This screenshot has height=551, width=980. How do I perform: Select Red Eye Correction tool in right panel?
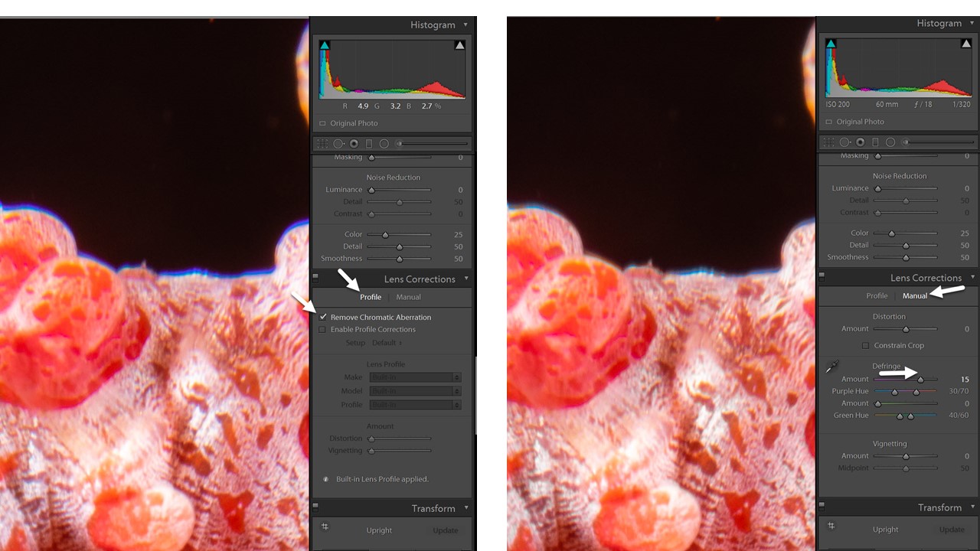[861, 142]
